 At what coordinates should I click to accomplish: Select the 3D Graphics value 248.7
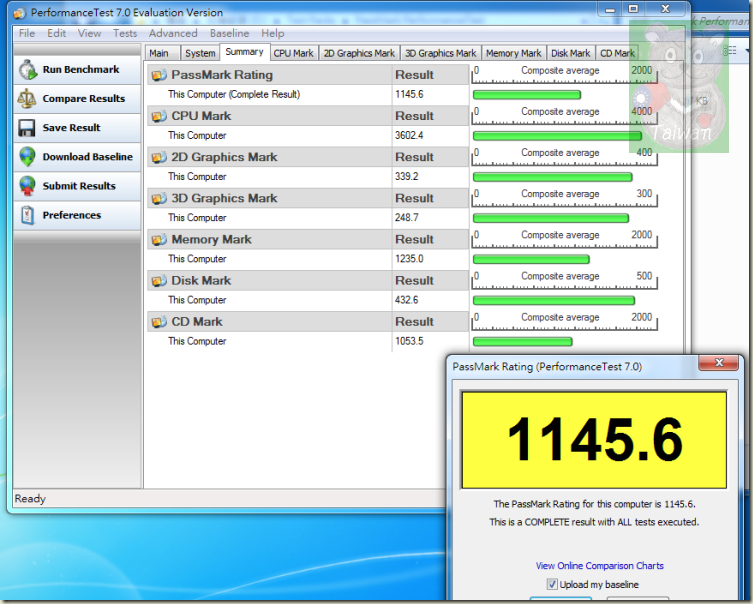tap(407, 218)
